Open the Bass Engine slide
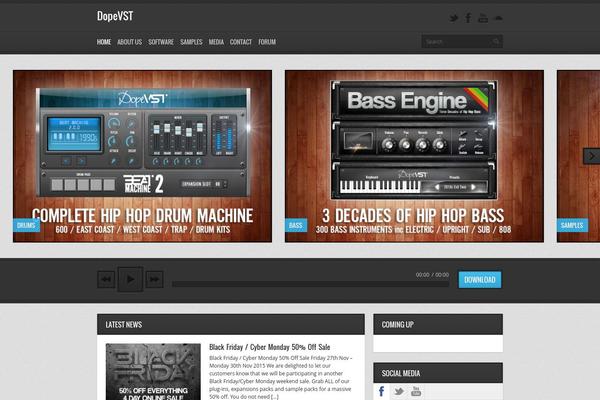This screenshot has width=600, height=400. tap(414, 156)
